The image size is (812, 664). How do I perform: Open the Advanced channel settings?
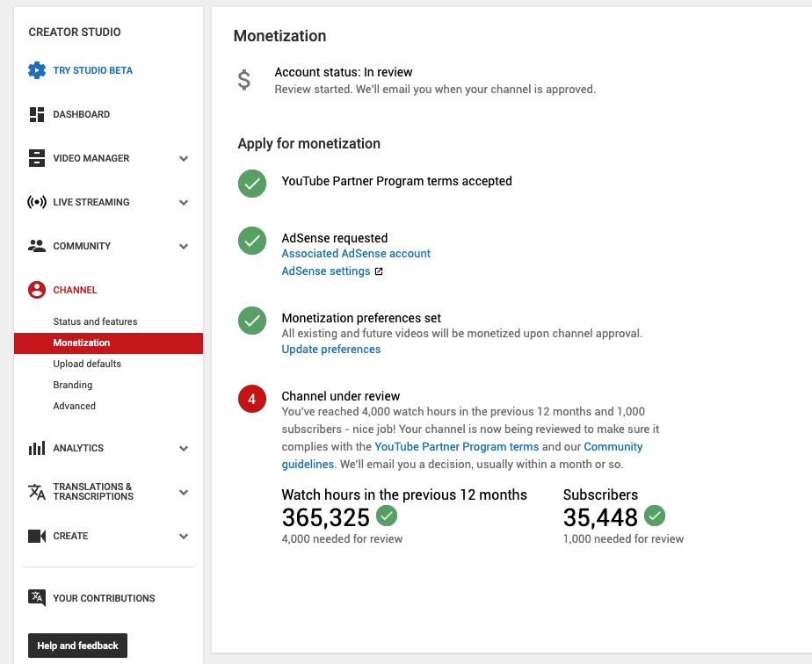[x=74, y=406]
